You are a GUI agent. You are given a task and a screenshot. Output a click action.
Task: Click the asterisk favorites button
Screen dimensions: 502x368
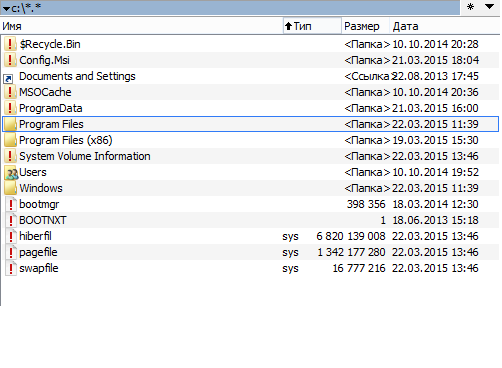(x=470, y=7)
